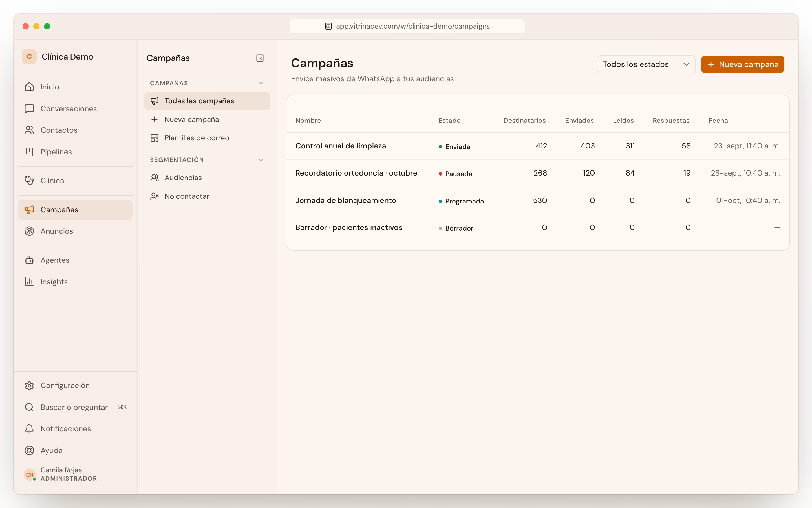Click the Plantillas de correo layout icon
812x508 pixels.
(154, 138)
